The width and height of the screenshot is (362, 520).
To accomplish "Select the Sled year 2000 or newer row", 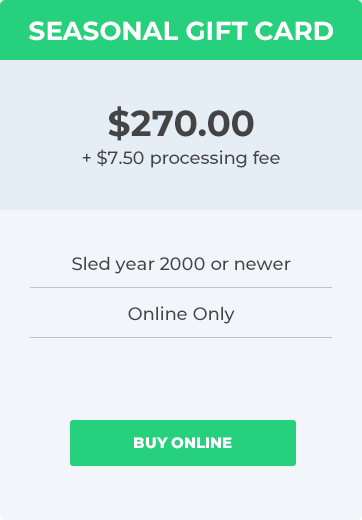I will 181,264.
